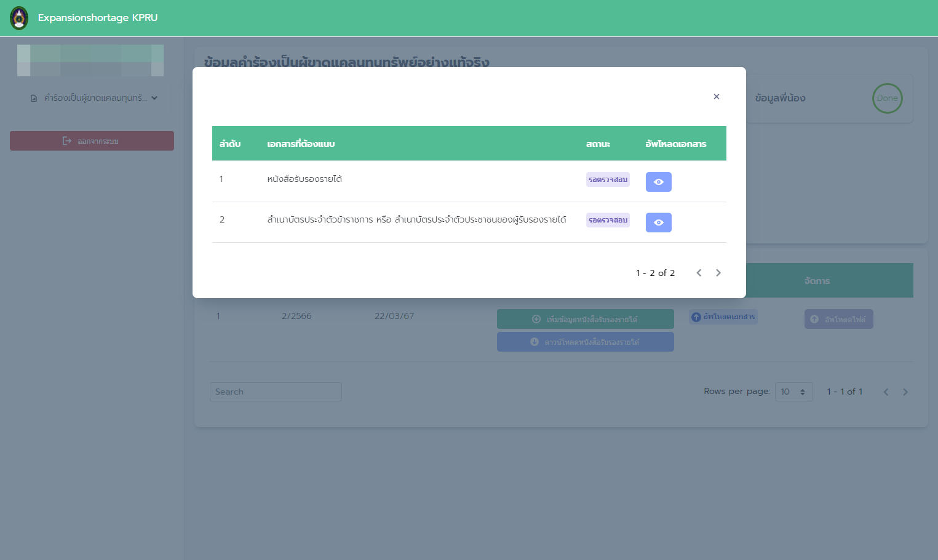
Task: Click the 2/2566 term cell
Action: pyautogui.click(x=296, y=316)
